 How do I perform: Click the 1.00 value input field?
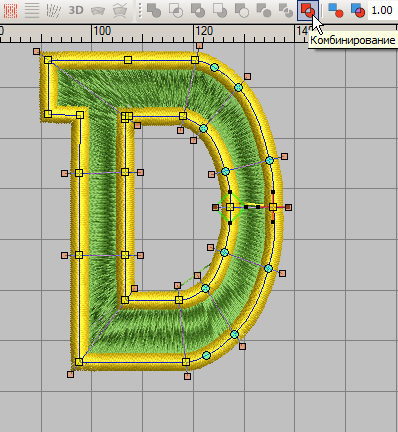click(383, 10)
